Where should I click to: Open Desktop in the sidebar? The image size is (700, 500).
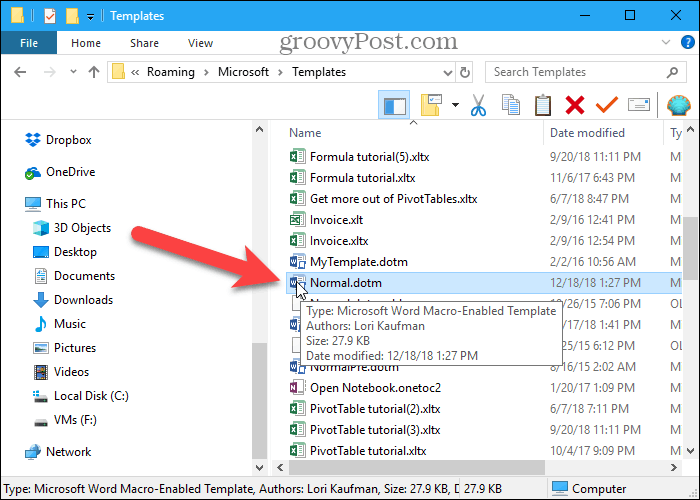tap(65, 252)
